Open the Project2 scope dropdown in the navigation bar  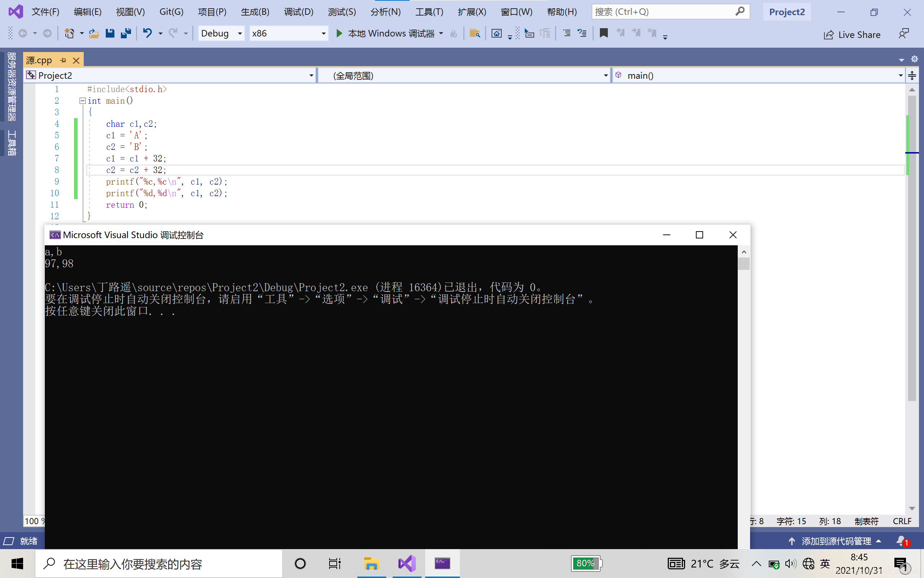pos(170,75)
